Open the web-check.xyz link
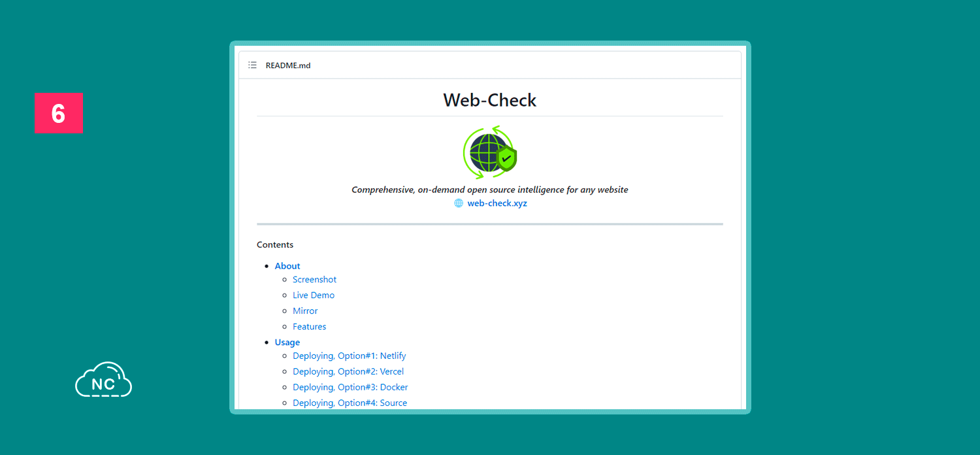Screen dimensions: 980x455 [497, 203]
